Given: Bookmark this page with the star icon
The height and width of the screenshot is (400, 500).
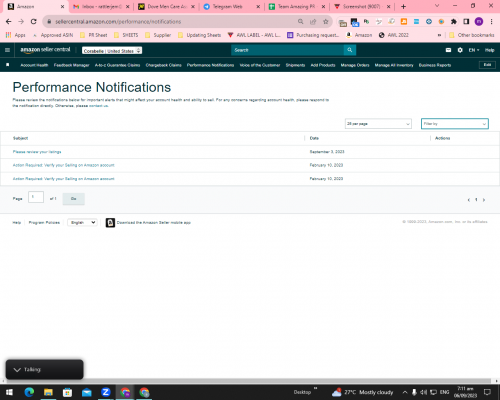Looking at the screenshot, I should click(x=326, y=22).
